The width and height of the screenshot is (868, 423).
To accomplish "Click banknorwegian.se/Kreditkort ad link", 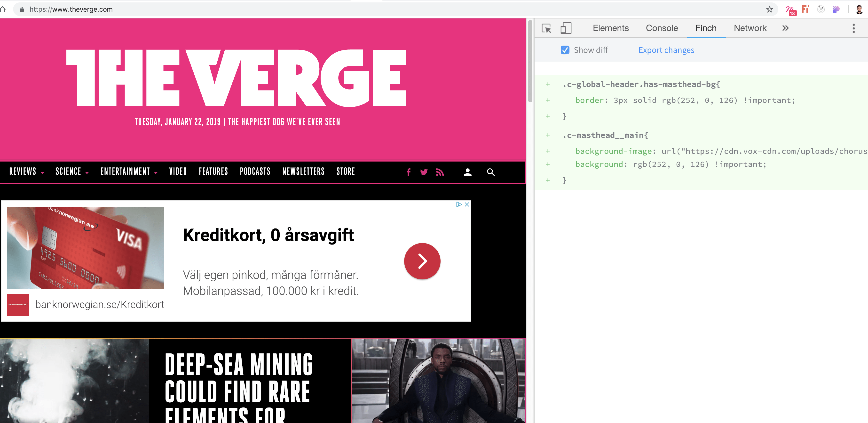I will pyautogui.click(x=100, y=305).
